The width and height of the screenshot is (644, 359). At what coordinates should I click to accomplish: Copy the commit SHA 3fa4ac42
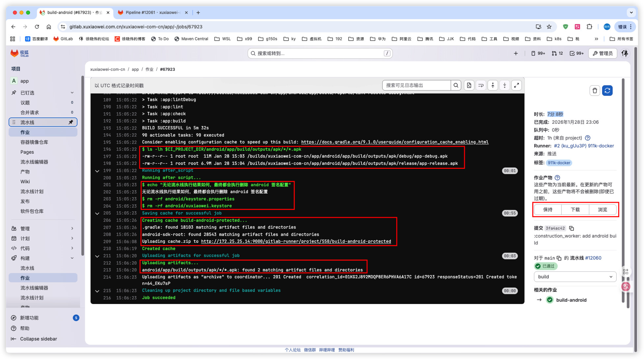[572, 228]
